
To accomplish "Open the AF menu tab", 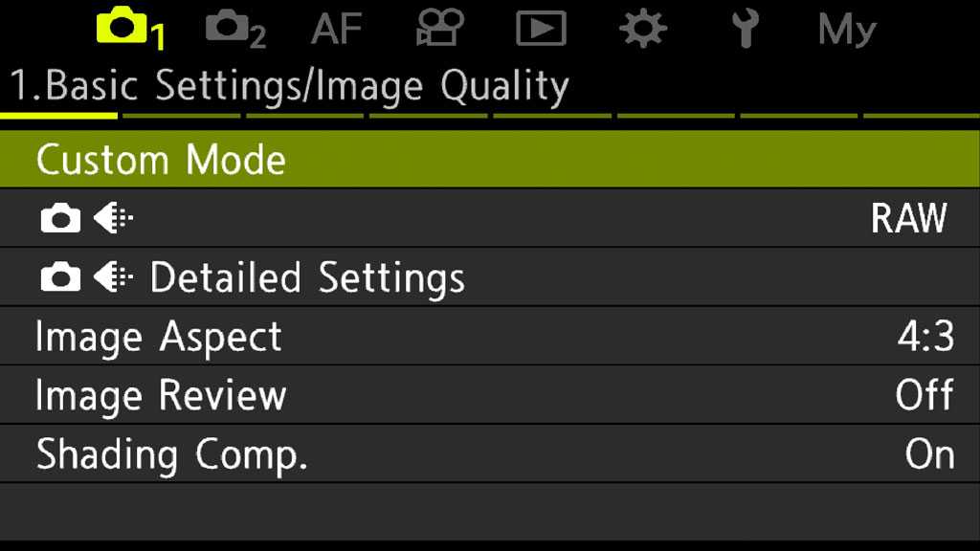I will pos(337,29).
